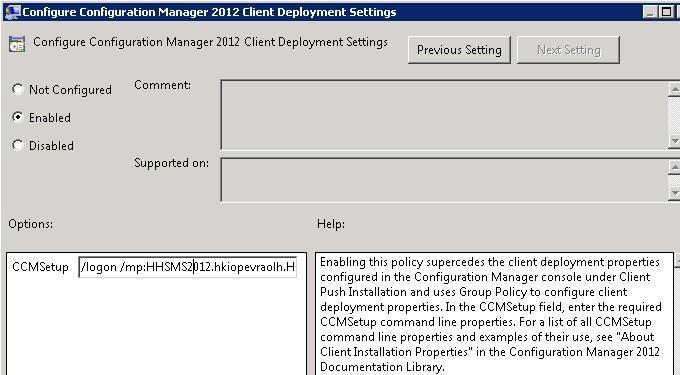Click Supported on scroll down arrow
The height and width of the screenshot is (375, 680).
point(674,193)
